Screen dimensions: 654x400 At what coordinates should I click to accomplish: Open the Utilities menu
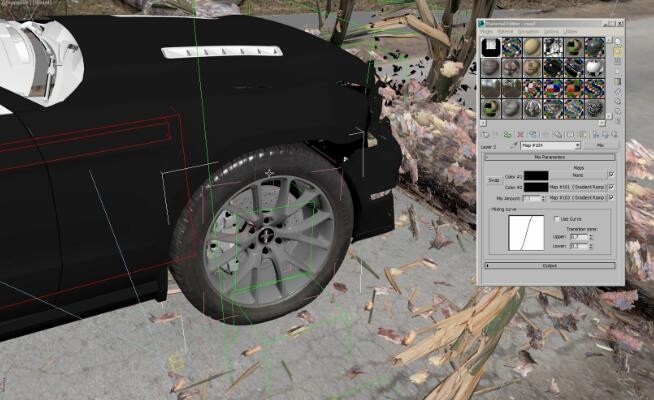click(x=570, y=32)
